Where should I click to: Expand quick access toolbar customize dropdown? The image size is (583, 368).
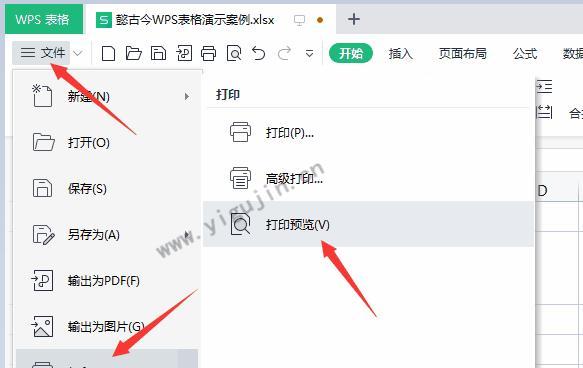pos(309,54)
